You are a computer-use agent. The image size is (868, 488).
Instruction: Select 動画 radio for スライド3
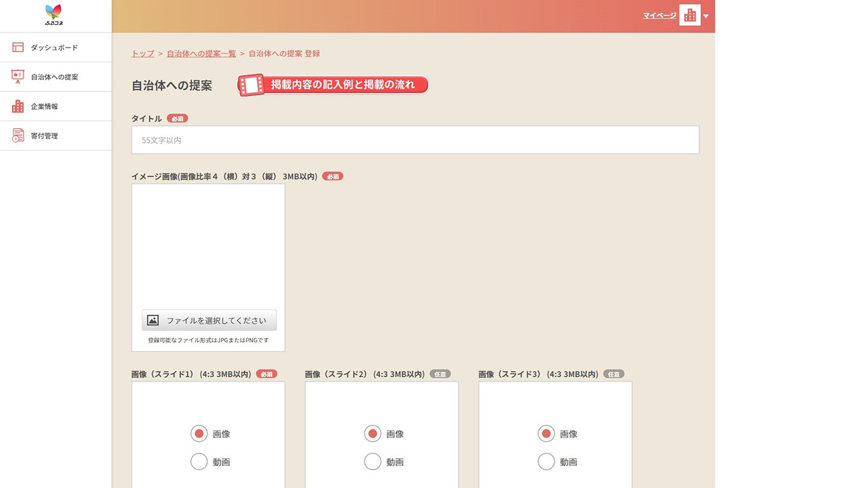(x=546, y=462)
